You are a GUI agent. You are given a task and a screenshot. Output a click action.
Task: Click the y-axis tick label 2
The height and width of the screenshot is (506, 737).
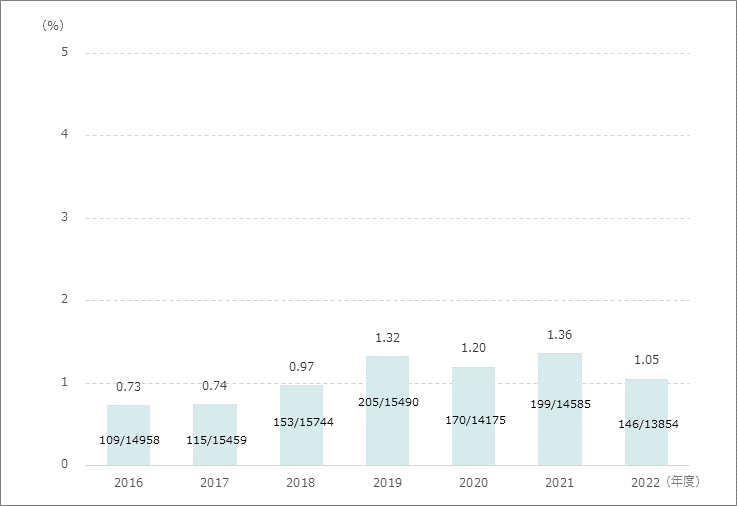pyautogui.click(x=64, y=299)
